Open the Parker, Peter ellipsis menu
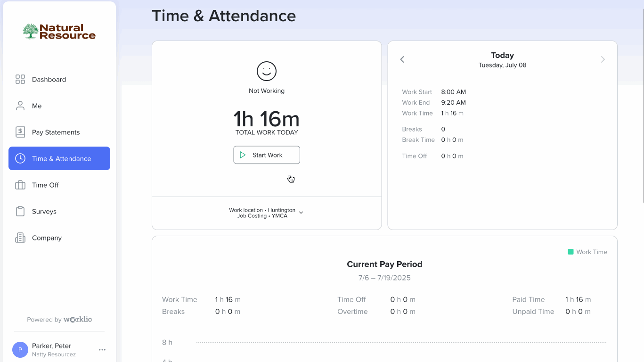This screenshot has width=644, height=362. [x=102, y=350]
